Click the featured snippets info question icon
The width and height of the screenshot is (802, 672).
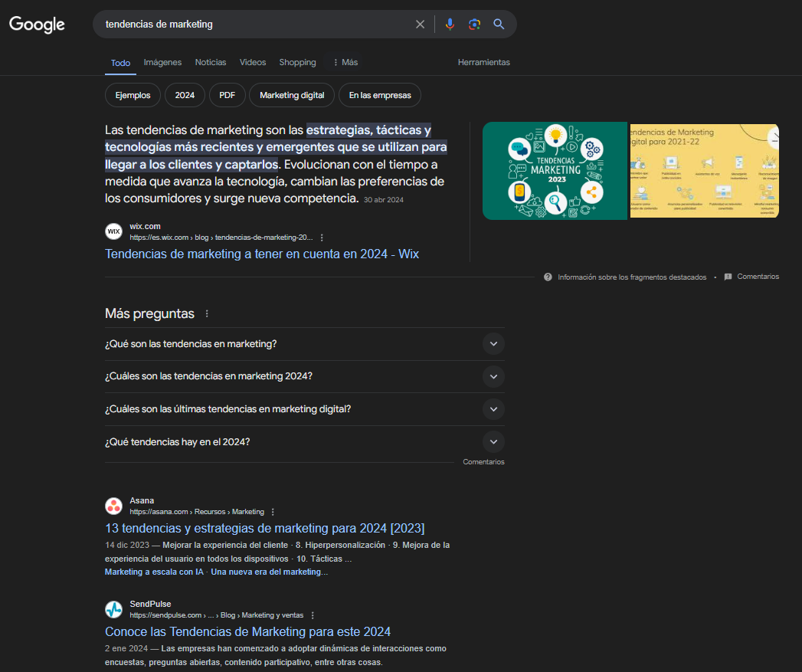[x=548, y=277]
